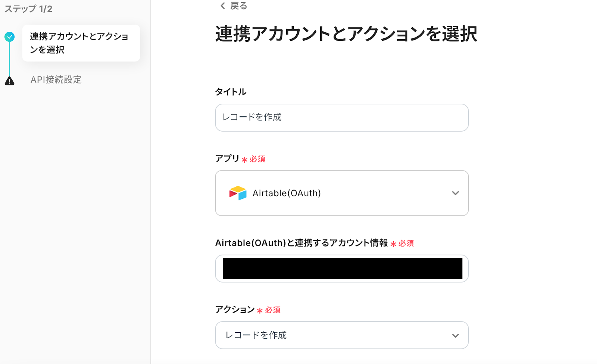This screenshot has height=364, width=597.
Task: Click the teal checkmark step icon
Action: [10, 37]
